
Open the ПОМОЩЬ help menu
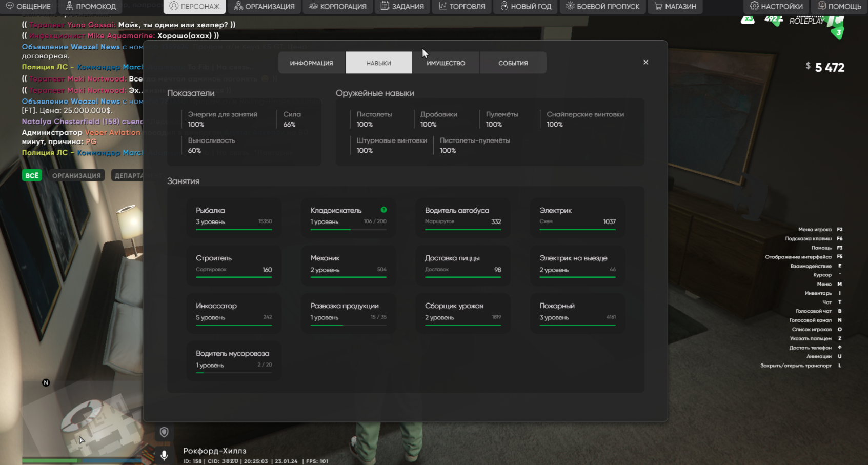(x=839, y=6)
